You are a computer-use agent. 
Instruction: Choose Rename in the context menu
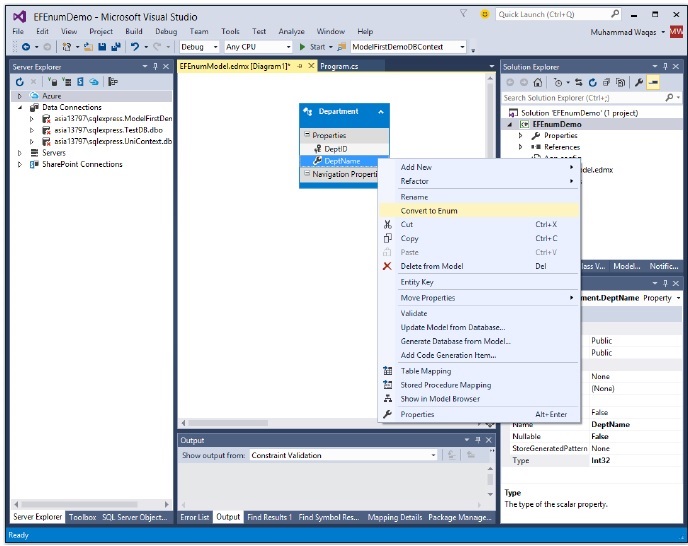click(414, 197)
